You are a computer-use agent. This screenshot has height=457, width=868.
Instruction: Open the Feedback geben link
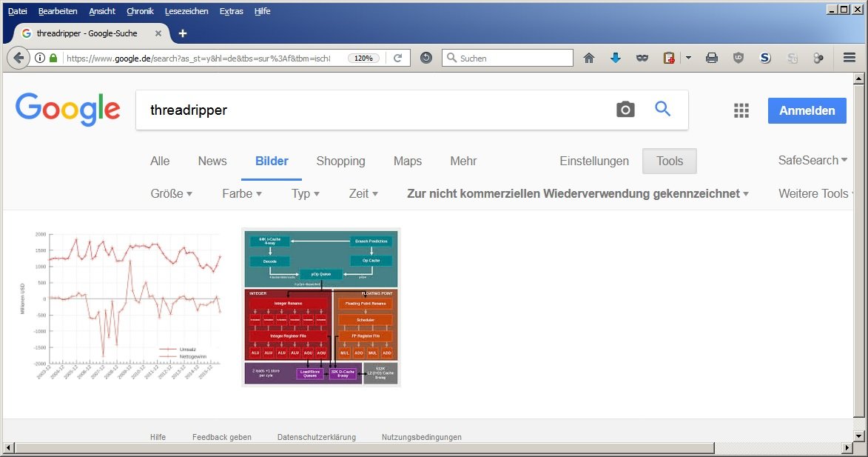(222, 437)
